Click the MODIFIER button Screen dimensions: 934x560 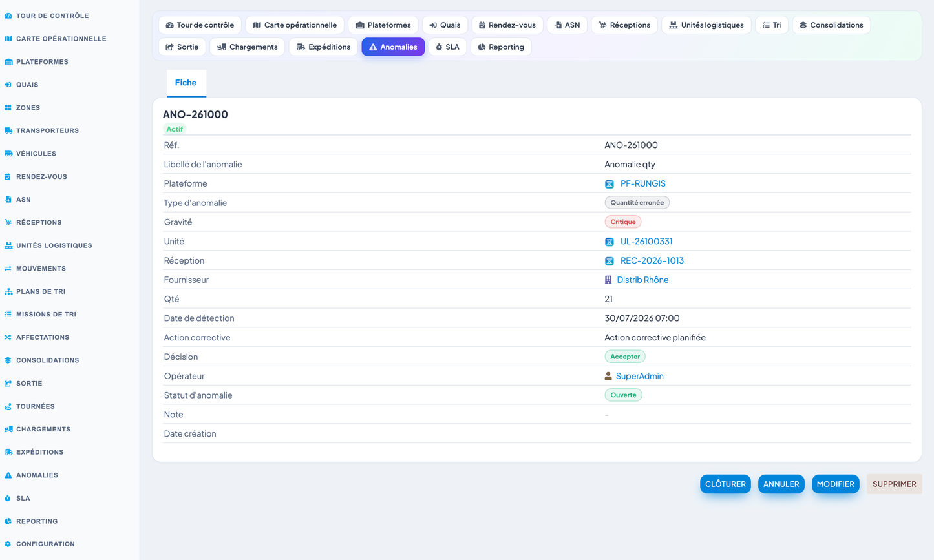click(x=835, y=484)
